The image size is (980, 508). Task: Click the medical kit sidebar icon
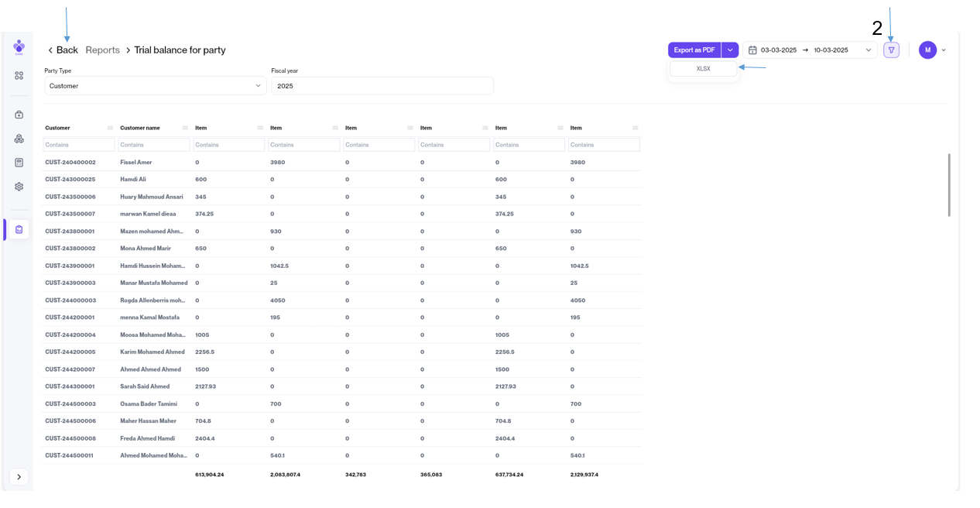click(x=19, y=115)
